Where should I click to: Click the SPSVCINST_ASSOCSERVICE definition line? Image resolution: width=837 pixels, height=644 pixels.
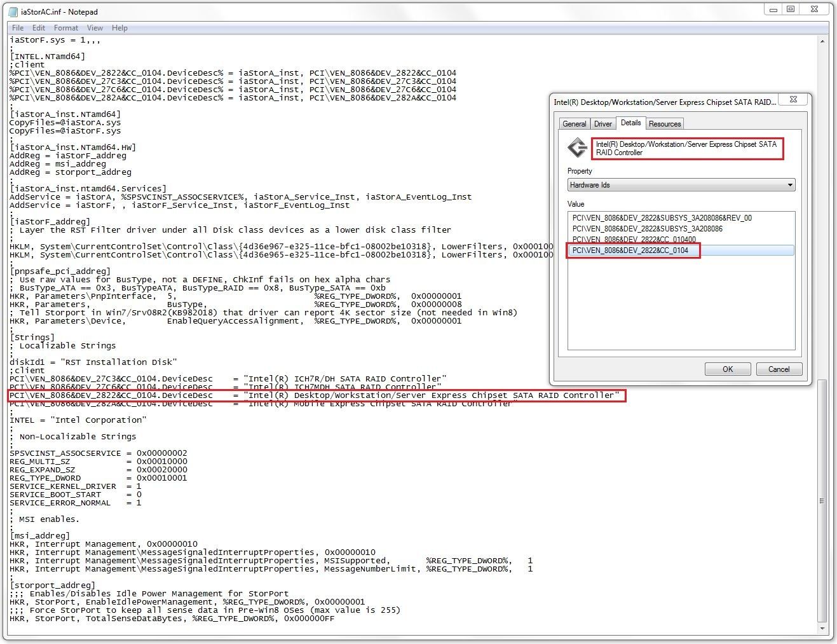coord(98,453)
